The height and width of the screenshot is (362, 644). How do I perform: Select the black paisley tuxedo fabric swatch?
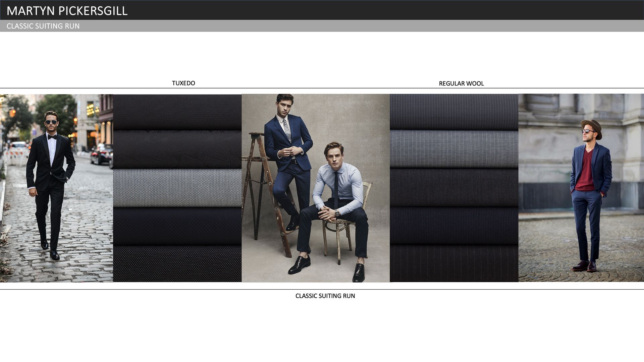(177, 150)
